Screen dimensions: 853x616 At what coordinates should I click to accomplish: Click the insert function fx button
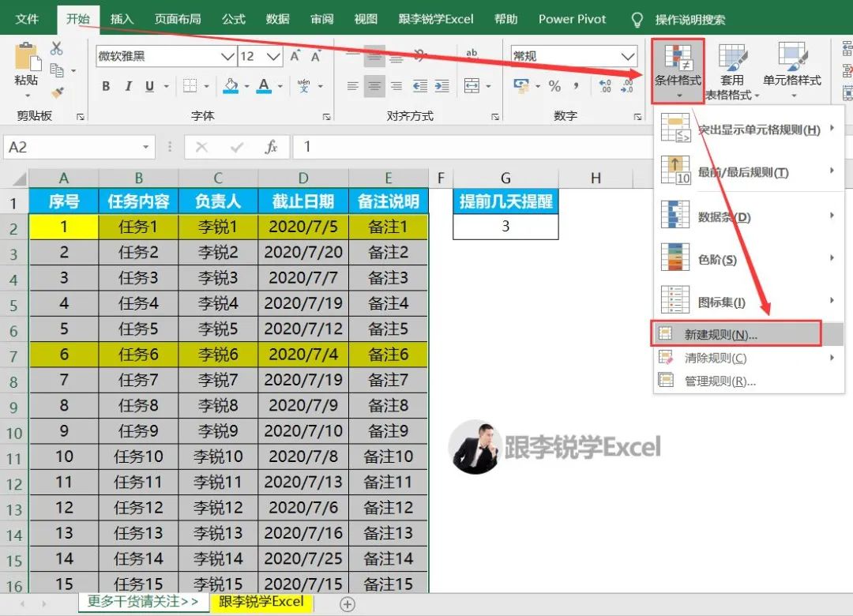(x=271, y=147)
